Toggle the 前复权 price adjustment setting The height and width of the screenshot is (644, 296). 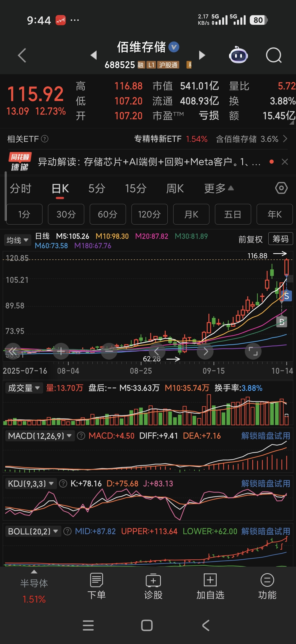[250, 239]
